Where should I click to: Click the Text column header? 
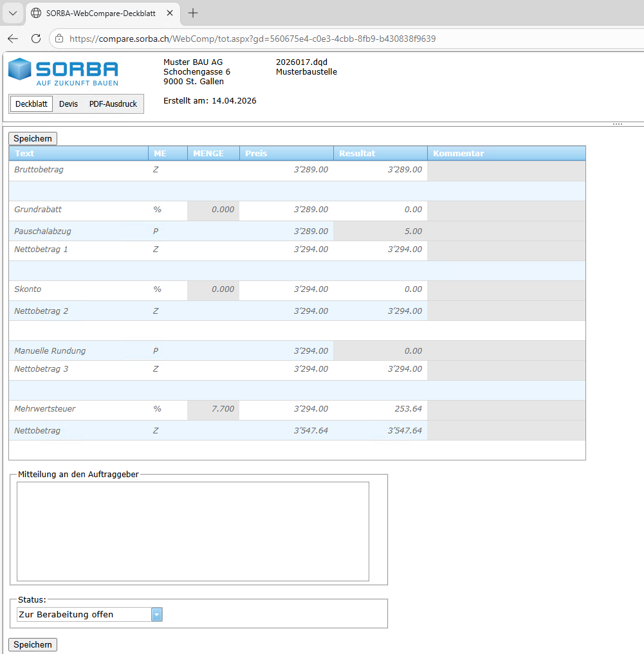[x=78, y=154]
